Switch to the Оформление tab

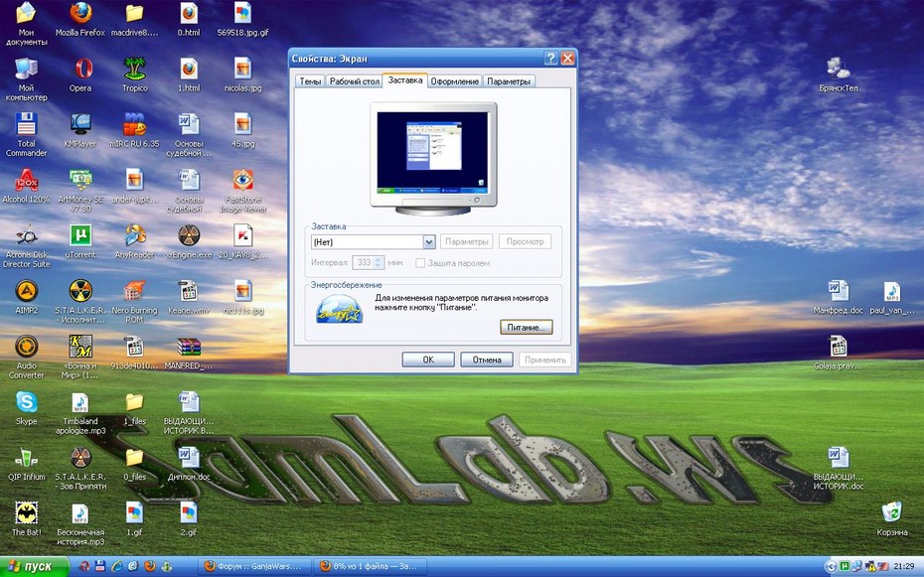pos(454,81)
